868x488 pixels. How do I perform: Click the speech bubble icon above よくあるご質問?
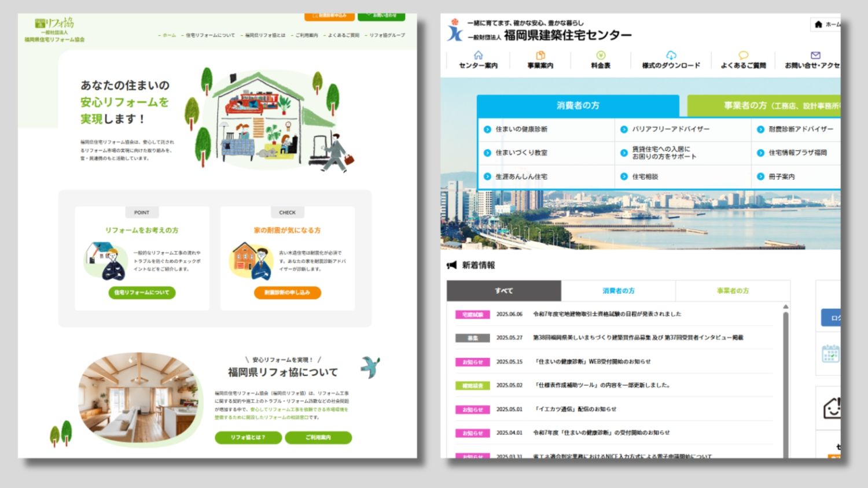[744, 55]
